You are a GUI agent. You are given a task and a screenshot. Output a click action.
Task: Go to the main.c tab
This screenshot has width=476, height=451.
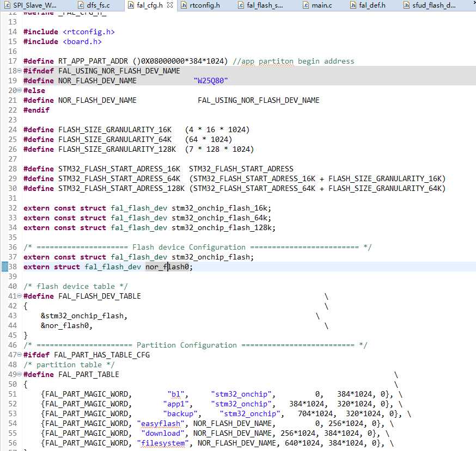click(318, 5)
